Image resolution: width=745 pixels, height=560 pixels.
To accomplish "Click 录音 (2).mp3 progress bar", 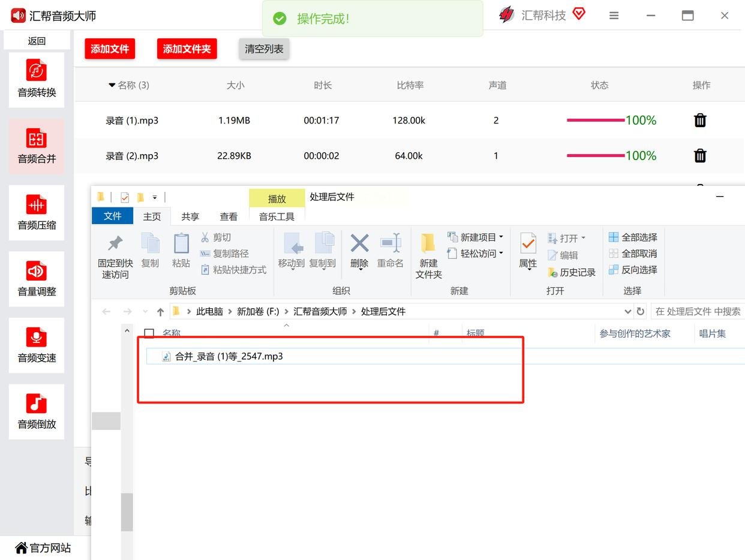I will pyautogui.click(x=596, y=156).
